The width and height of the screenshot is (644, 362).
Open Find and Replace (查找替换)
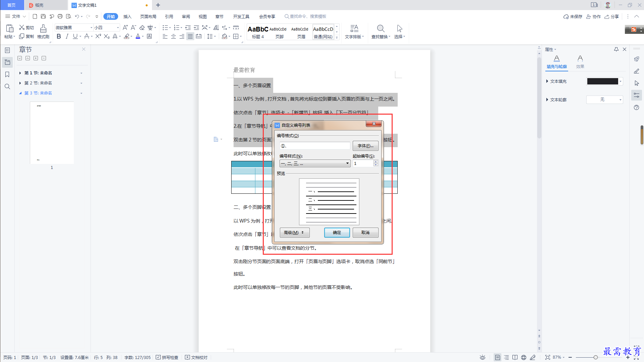point(381,32)
